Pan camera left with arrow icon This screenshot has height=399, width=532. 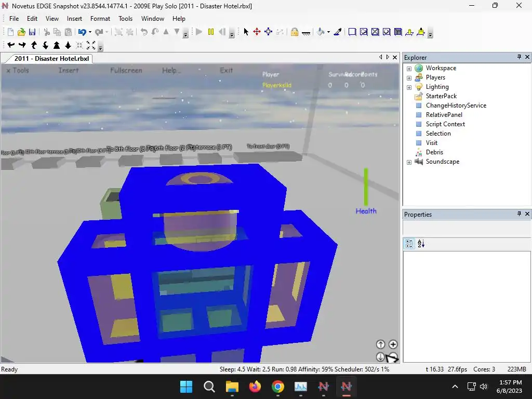[11, 45]
